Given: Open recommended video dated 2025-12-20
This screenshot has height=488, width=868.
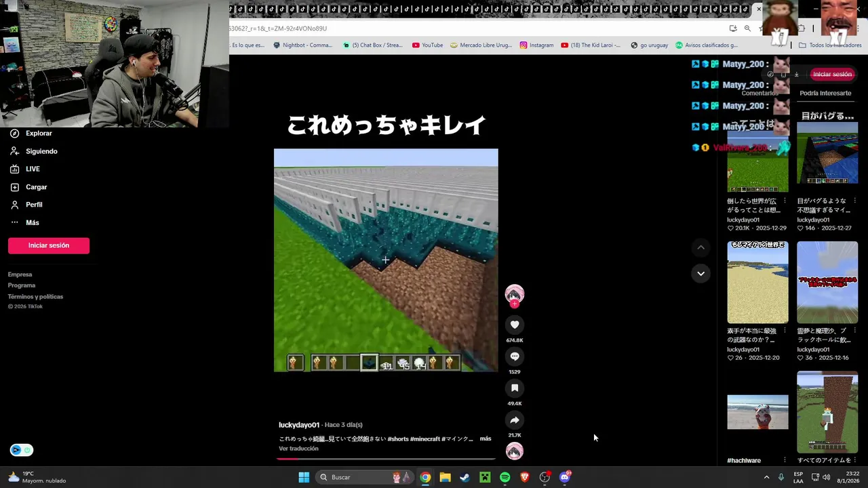Looking at the screenshot, I should (757, 282).
